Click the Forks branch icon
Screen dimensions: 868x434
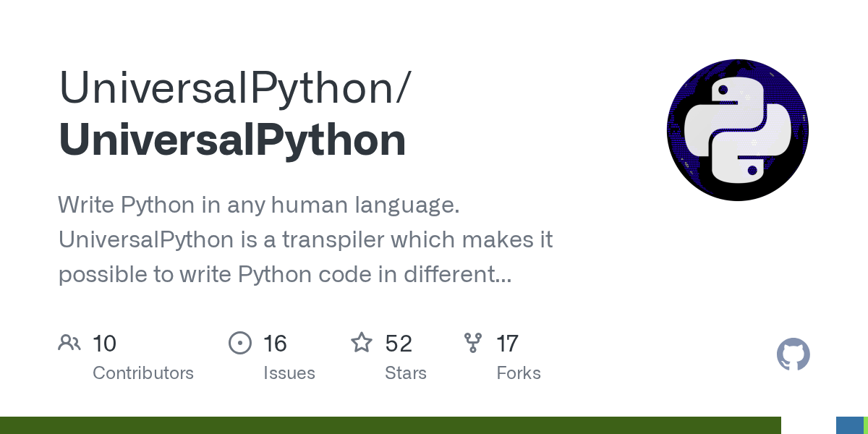click(473, 342)
